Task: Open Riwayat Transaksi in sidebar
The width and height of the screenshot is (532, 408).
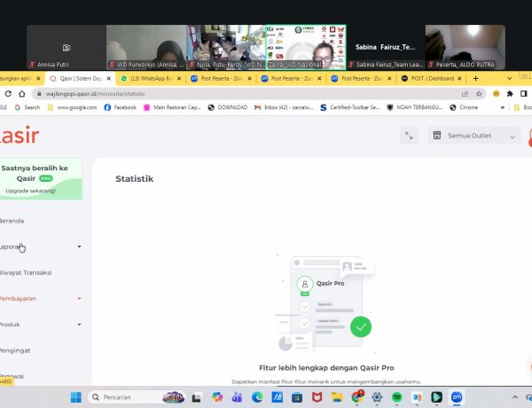Action: [x=26, y=272]
